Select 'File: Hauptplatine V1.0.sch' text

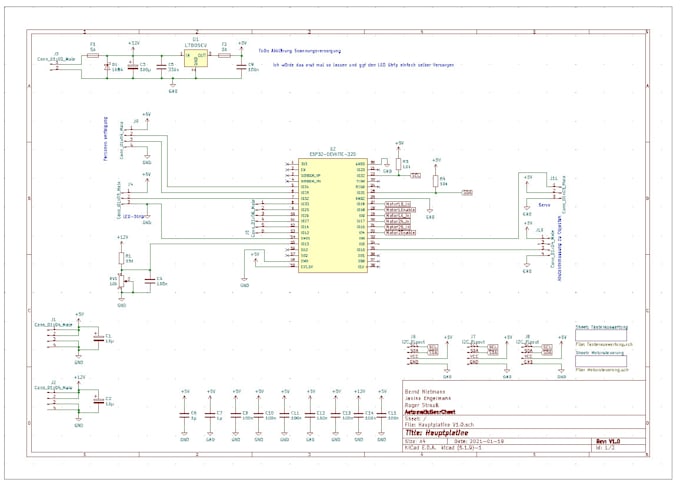click(x=439, y=425)
